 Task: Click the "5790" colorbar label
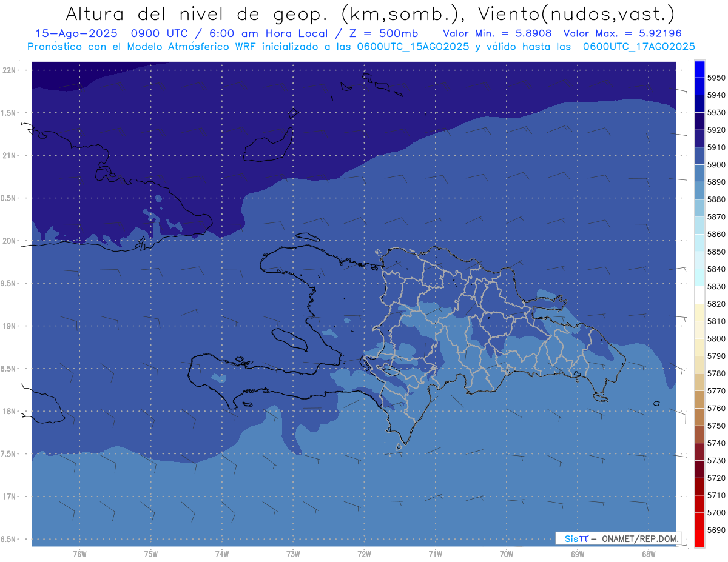coord(716,356)
